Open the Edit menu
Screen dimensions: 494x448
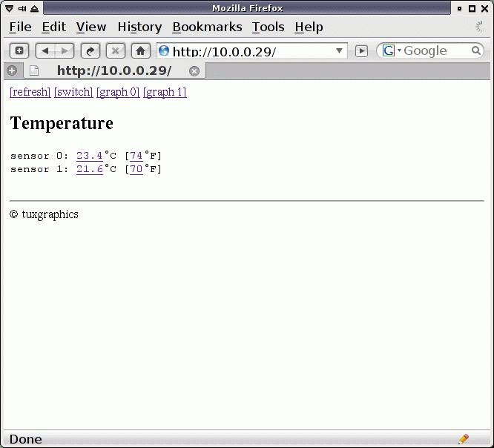54,27
